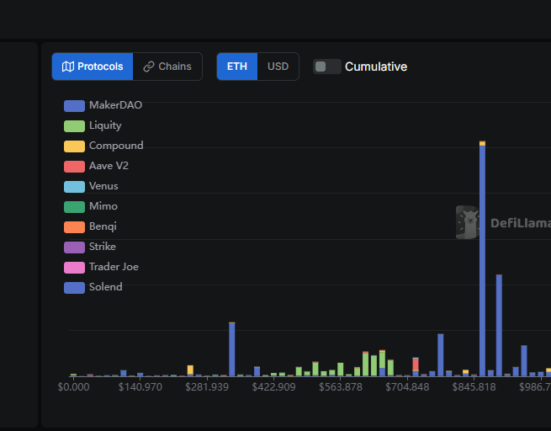Click the $0.000 axis label
551x431 pixels.
coord(73,387)
